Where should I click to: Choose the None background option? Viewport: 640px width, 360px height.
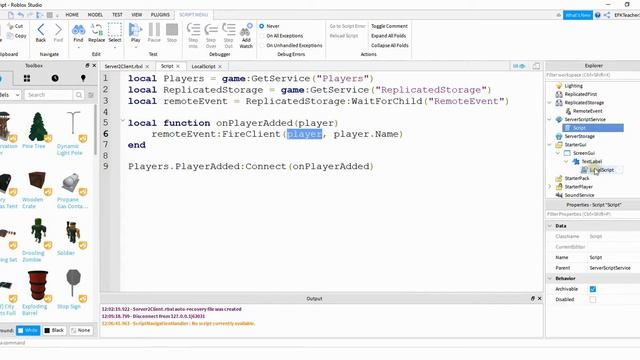(x=81, y=330)
